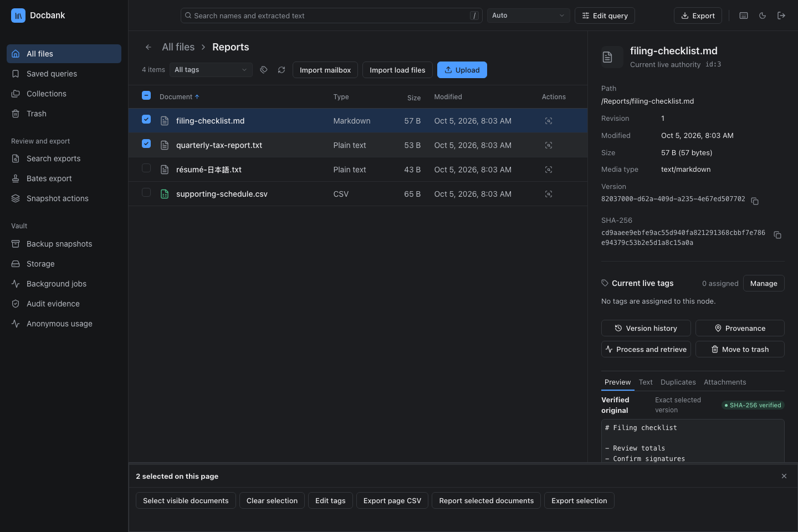Uncheck the filing-checklist.md checkbox
Image resolution: width=798 pixels, height=532 pixels.
146,119
